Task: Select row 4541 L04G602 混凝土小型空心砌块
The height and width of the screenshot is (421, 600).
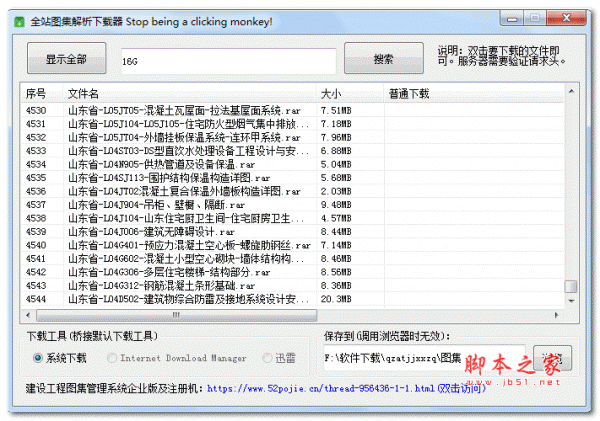Action: click(293, 259)
